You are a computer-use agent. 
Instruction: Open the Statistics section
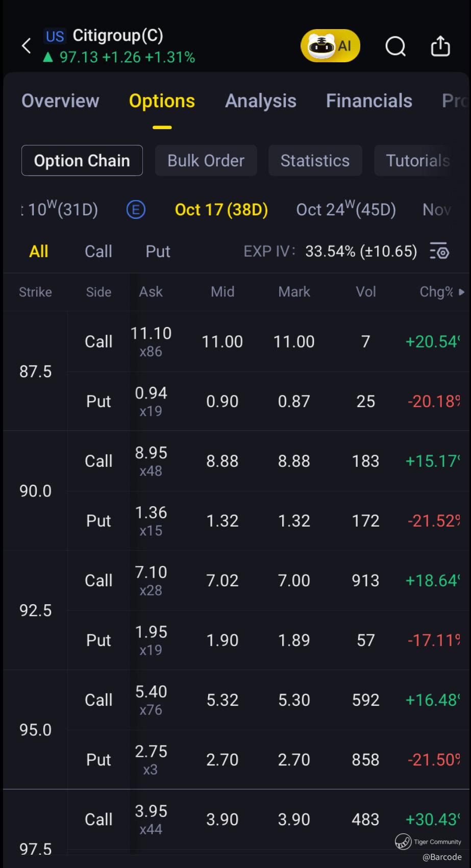[x=315, y=161]
